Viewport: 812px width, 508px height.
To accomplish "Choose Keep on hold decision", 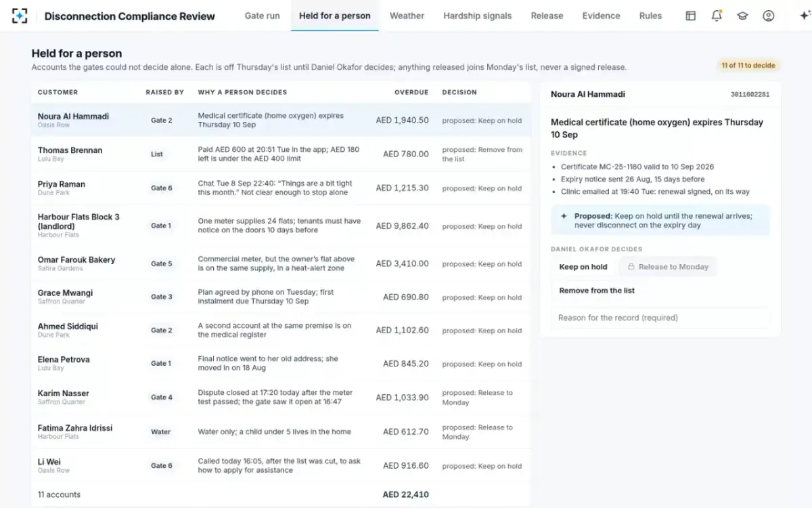I will coord(583,267).
